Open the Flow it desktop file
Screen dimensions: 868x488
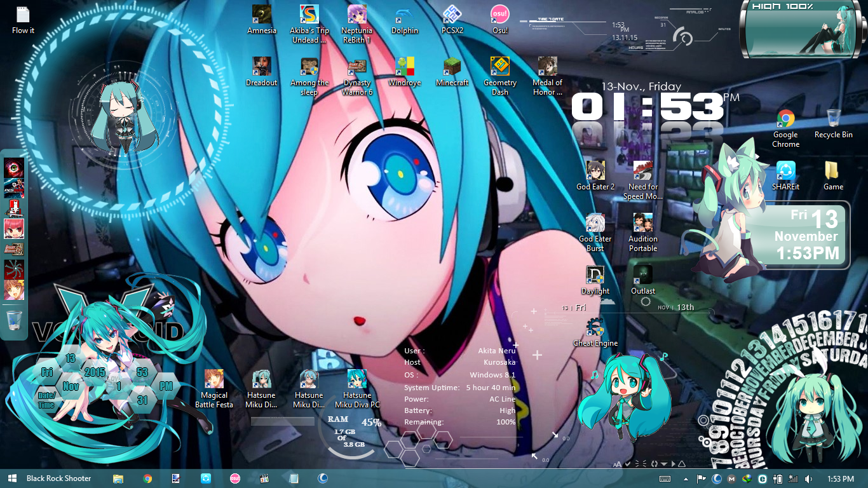(23, 20)
